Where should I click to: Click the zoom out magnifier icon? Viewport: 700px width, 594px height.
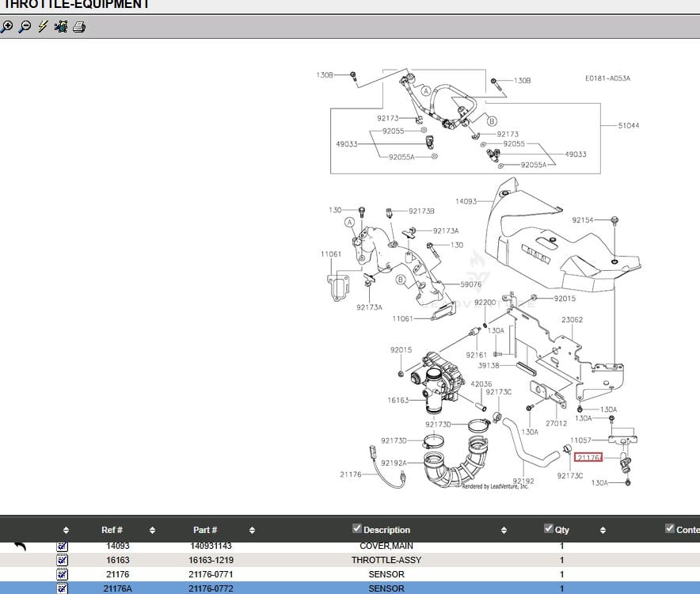pyautogui.click(x=25, y=27)
